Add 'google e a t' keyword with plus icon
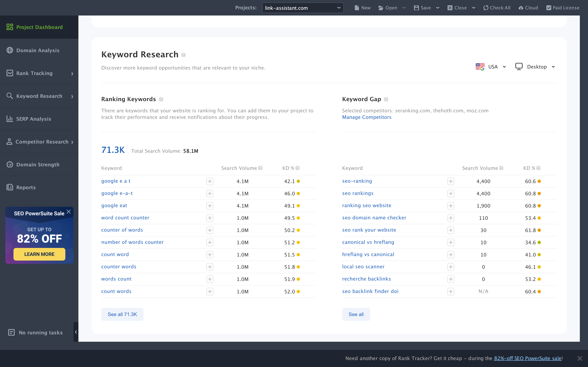The image size is (588, 367). pos(210,181)
